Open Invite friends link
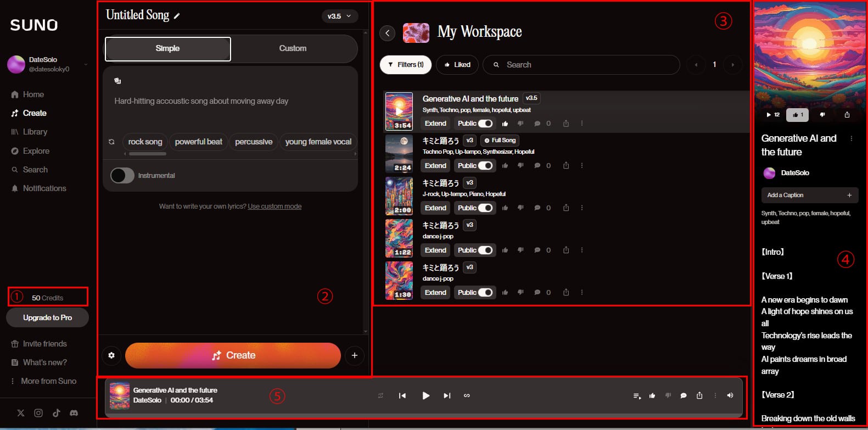The width and height of the screenshot is (868, 430). click(38, 344)
